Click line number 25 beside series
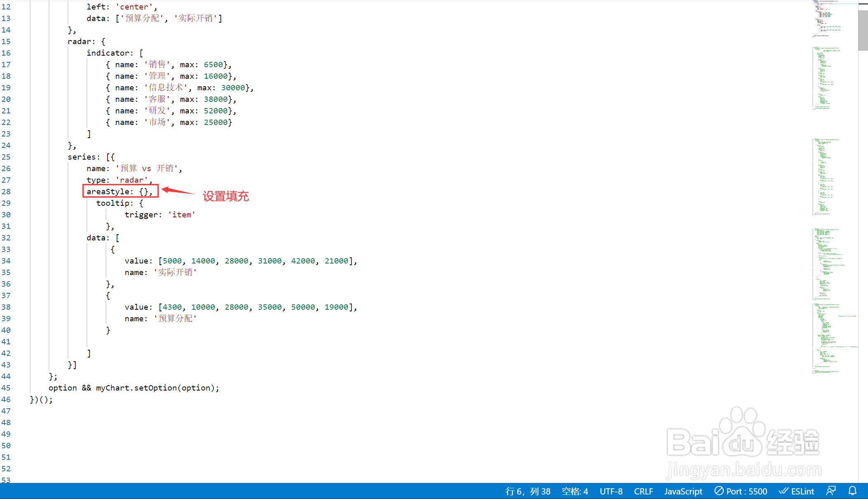This screenshot has height=499, width=868. [6, 157]
